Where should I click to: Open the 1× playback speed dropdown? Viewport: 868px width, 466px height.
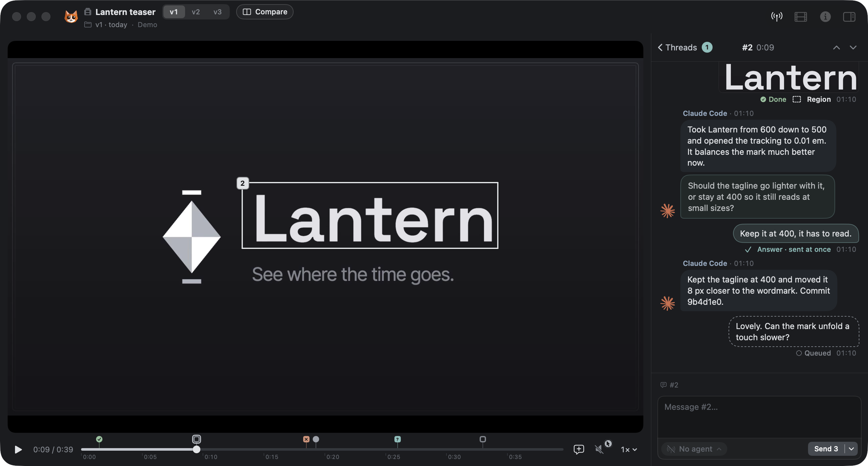629,449
